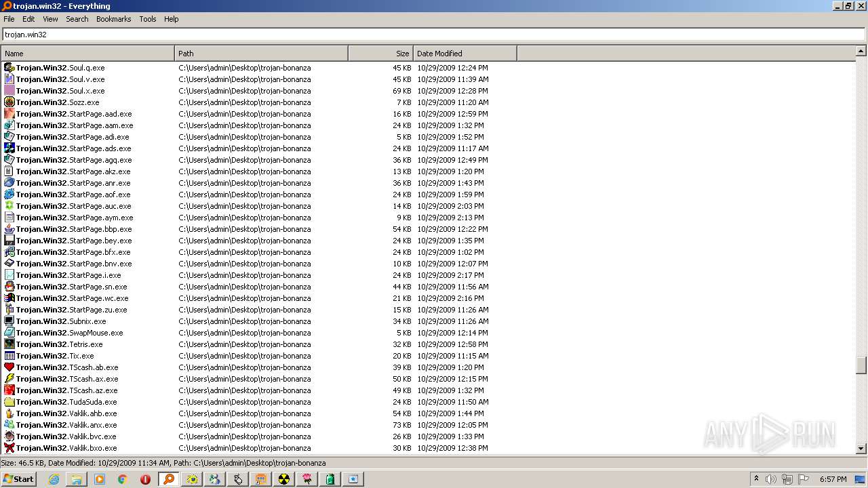
Task: Click the path cell of Trojan.Win32.StartPage.aym.exe
Action: pyautogui.click(x=245, y=218)
